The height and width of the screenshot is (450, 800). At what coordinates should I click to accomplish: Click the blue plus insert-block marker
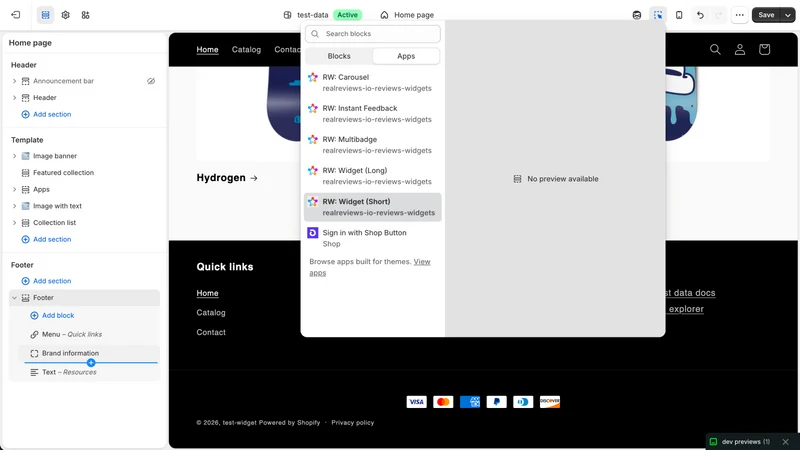[x=91, y=363]
